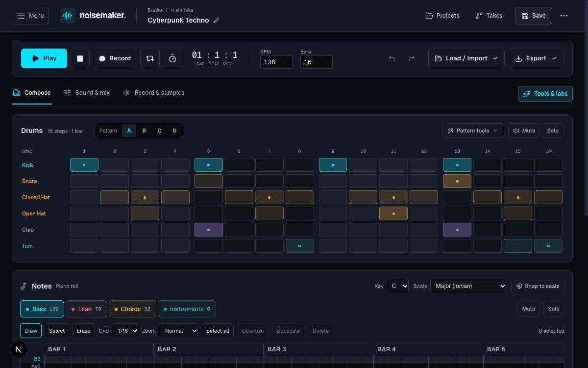
Task: Start playback with the Play button
Action: tap(44, 58)
